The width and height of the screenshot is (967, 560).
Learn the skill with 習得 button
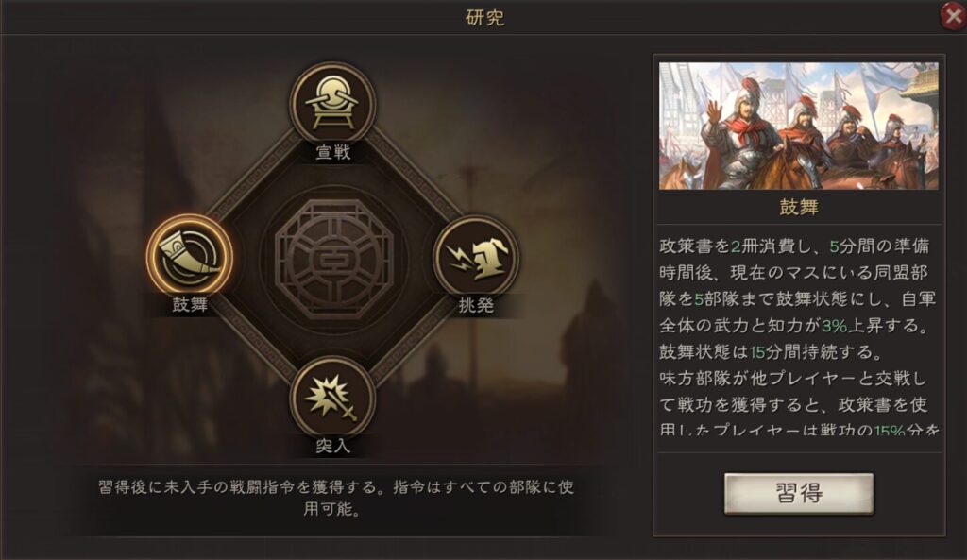click(799, 493)
